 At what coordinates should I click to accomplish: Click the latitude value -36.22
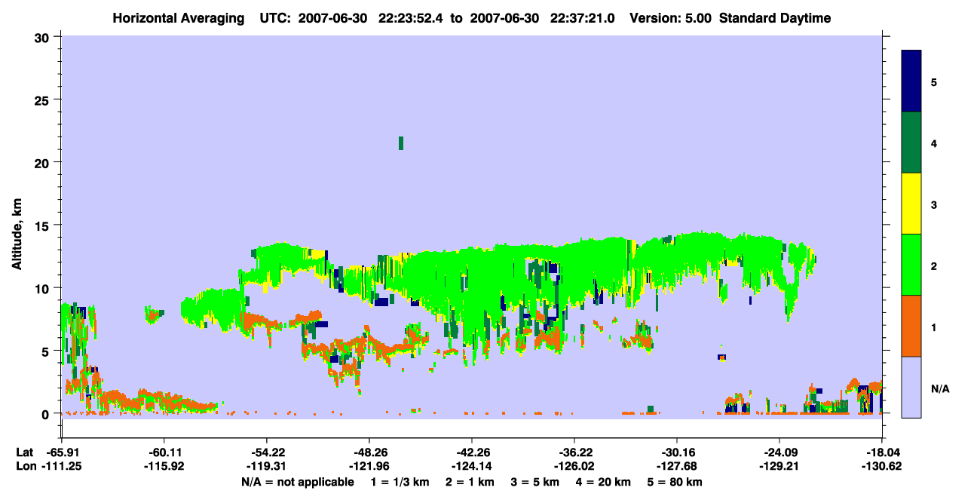[574, 452]
